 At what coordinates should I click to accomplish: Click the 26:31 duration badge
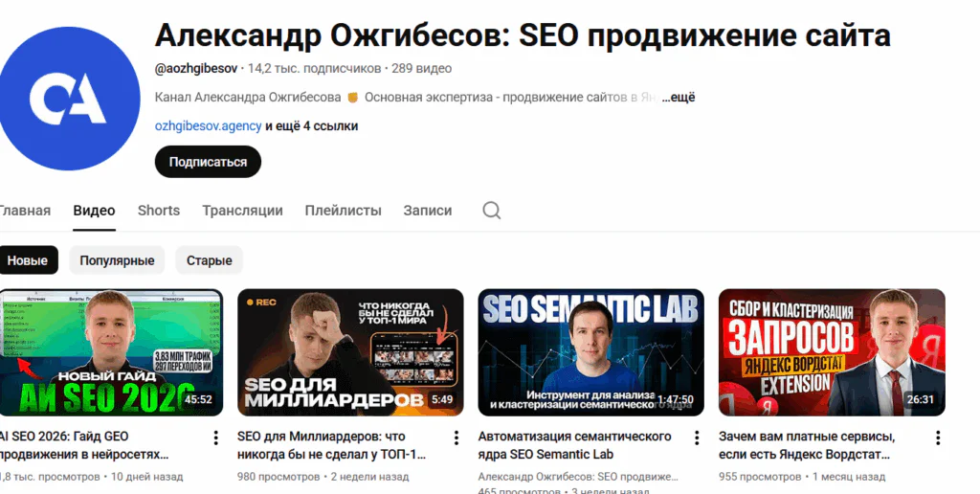(x=920, y=399)
